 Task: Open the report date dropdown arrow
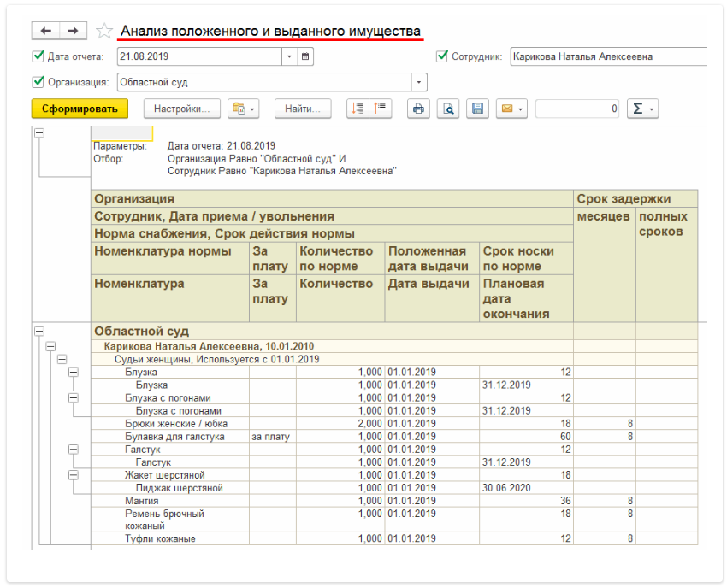coord(289,56)
